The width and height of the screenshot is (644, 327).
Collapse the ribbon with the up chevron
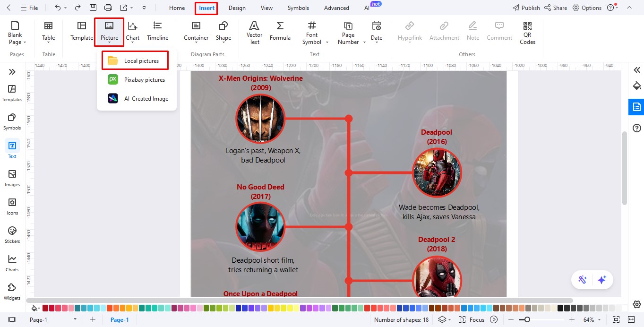[629, 8]
